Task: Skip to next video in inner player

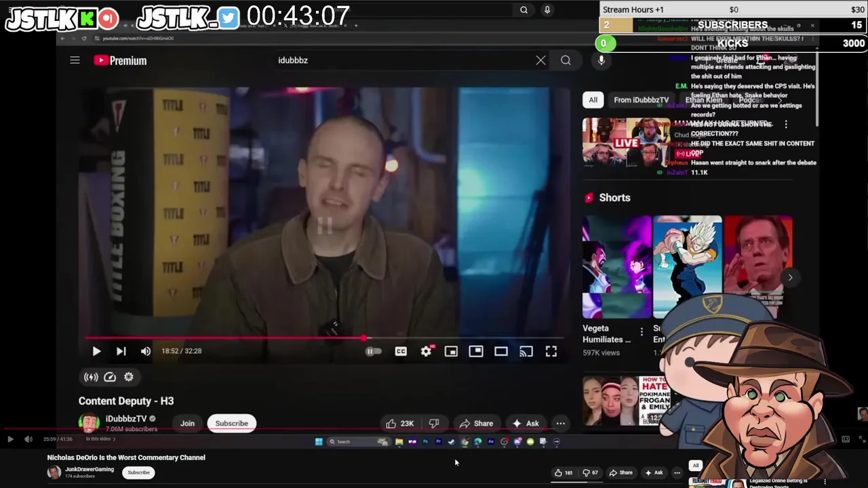Action: 121,351
